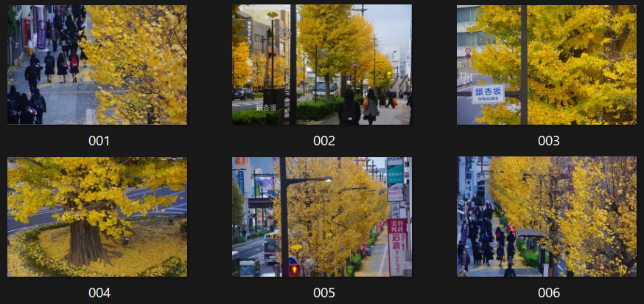Open thumbnail 001 with pedestrians on sidewalk

[x=97, y=65]
